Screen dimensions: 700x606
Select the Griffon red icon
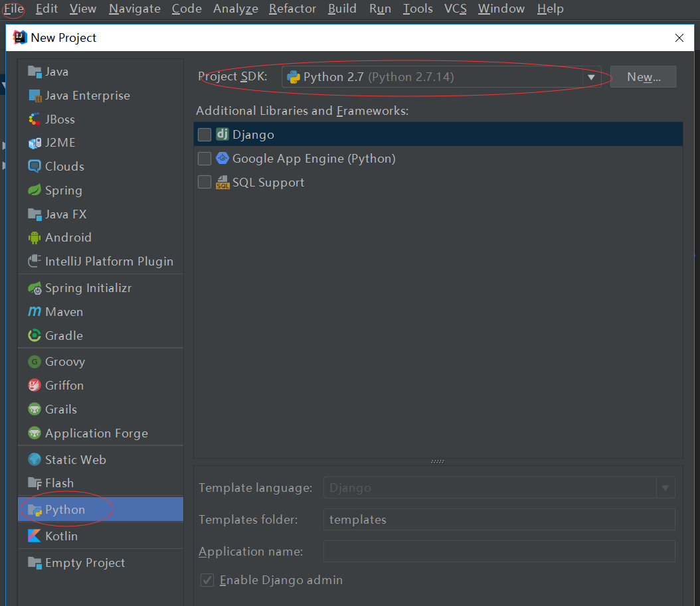pyautogui.click(x=35, y=385)
